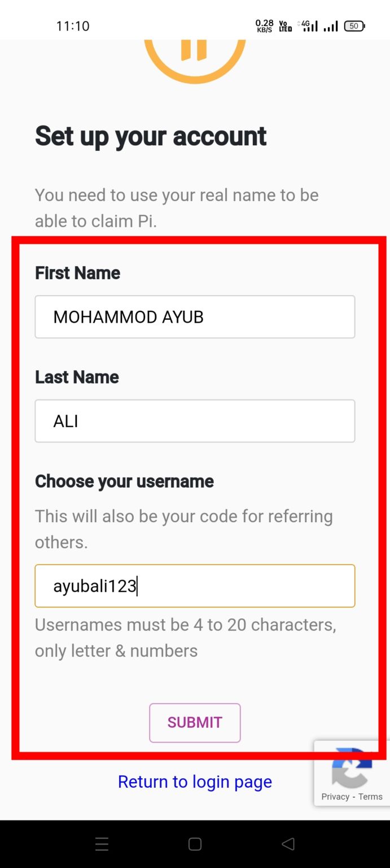Viewport: 390px width, 868px height.
Task: Open the reCAPTCHA Terms link
Action: (x=370, y=797)
